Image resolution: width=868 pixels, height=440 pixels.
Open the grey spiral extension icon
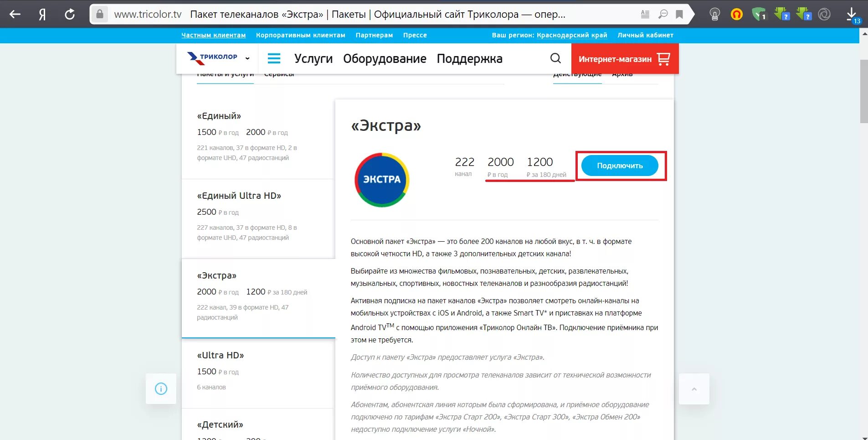pos(824,15)
